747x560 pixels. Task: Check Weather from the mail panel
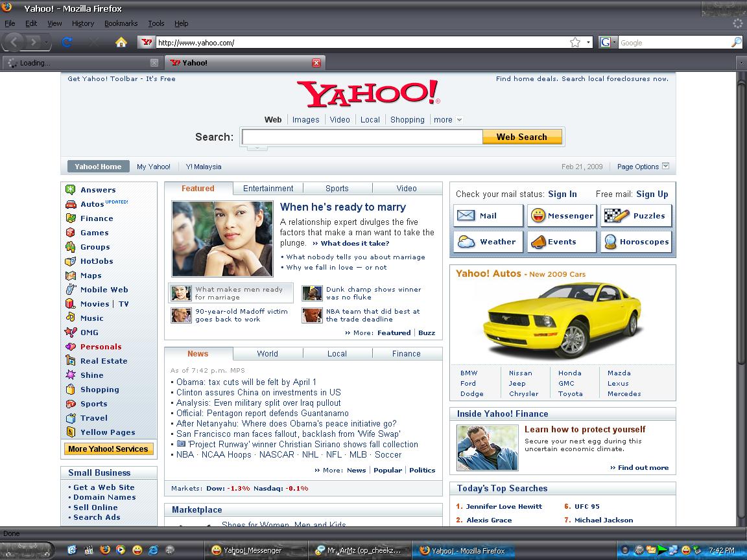pyautogui.click(x=488, y=242)
